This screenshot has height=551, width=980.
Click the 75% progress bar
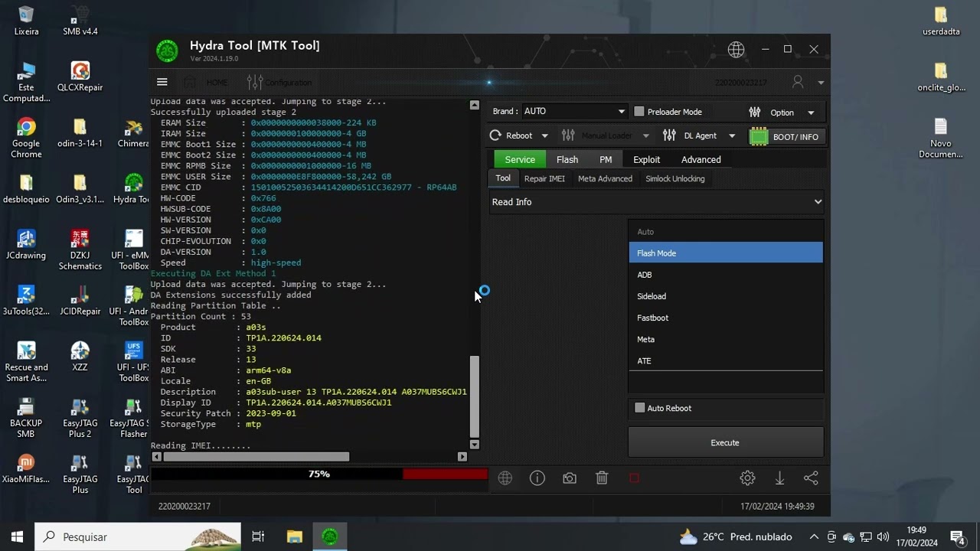point(319,474)
